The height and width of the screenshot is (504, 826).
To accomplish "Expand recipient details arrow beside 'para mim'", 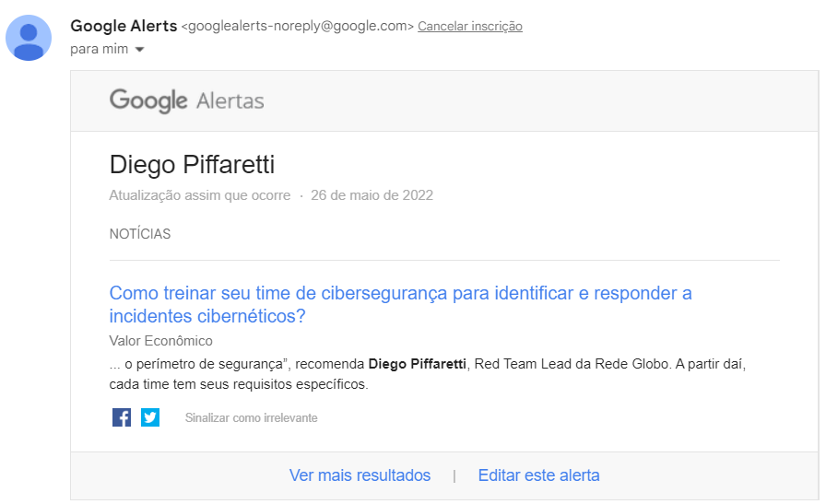I will 139,50.
